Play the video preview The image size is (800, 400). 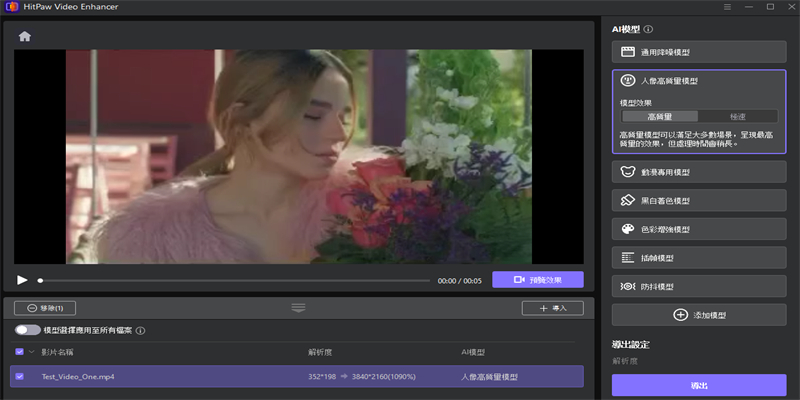tap(22, 280)
